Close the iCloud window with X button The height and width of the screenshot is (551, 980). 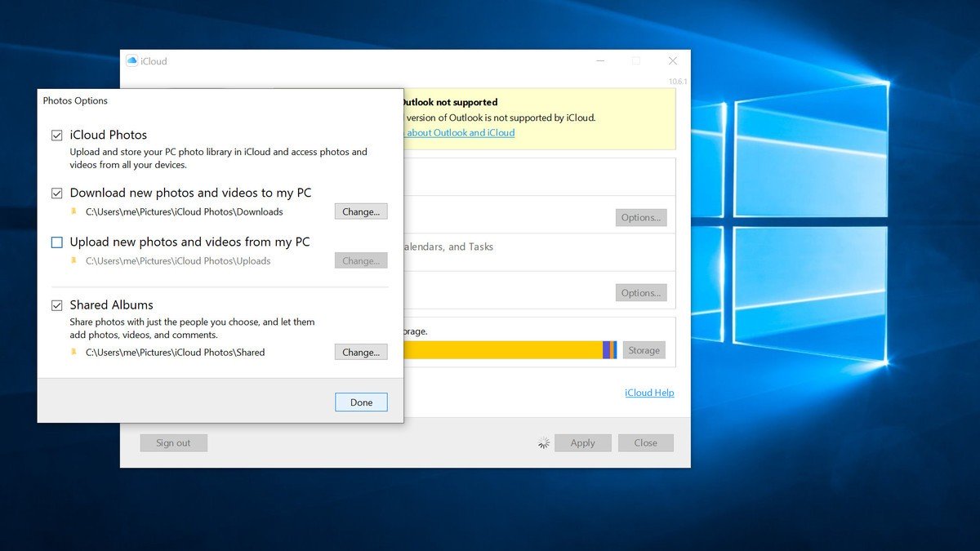672,60
